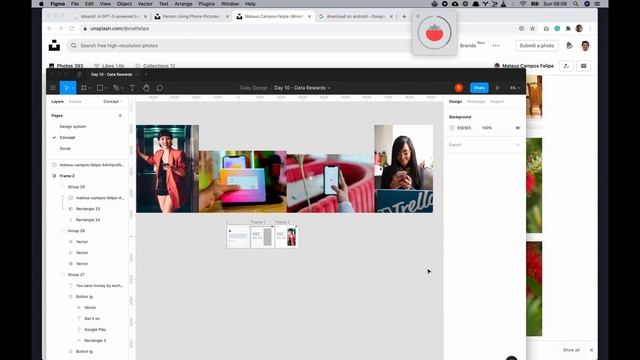640x360 pixels.
Task: Open shape tools dropdown arrow
Action: [106, 88]
